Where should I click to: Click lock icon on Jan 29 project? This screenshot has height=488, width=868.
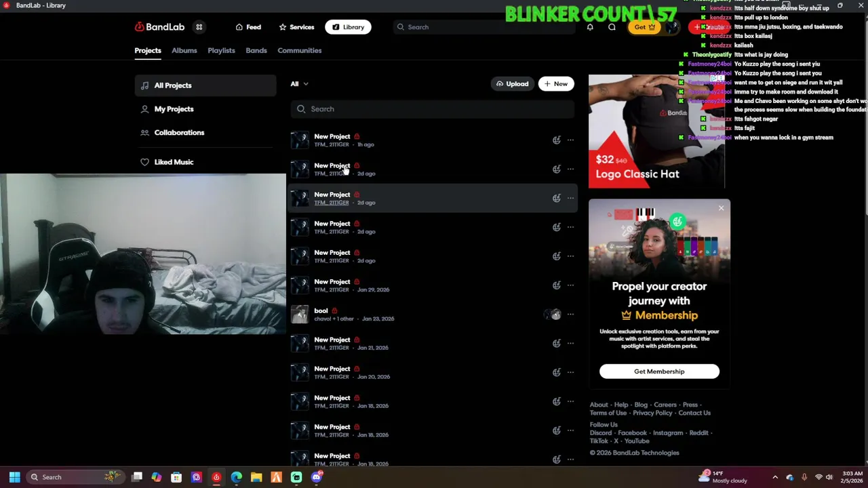[x=357, y=282]
